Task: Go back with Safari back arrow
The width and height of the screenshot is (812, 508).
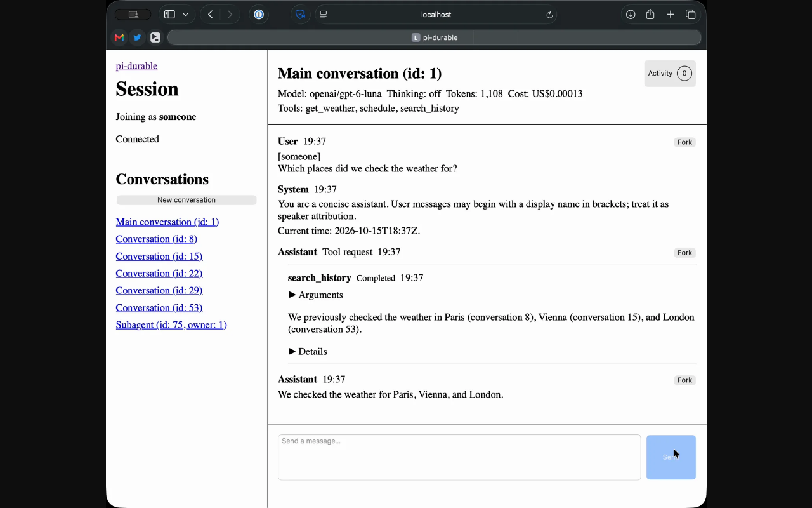Action: [x=211, y=15]
